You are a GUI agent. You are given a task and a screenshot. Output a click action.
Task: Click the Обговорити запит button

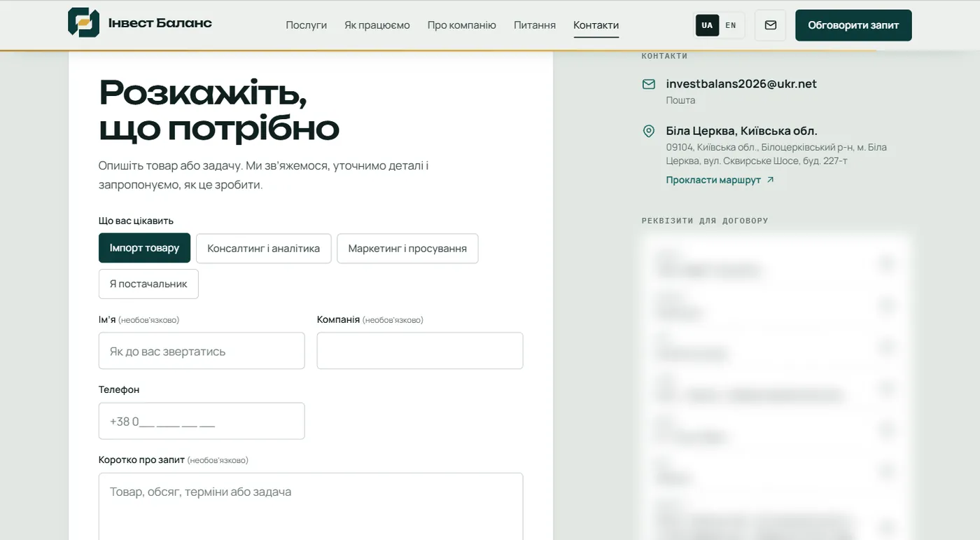[x=853, y=25]
